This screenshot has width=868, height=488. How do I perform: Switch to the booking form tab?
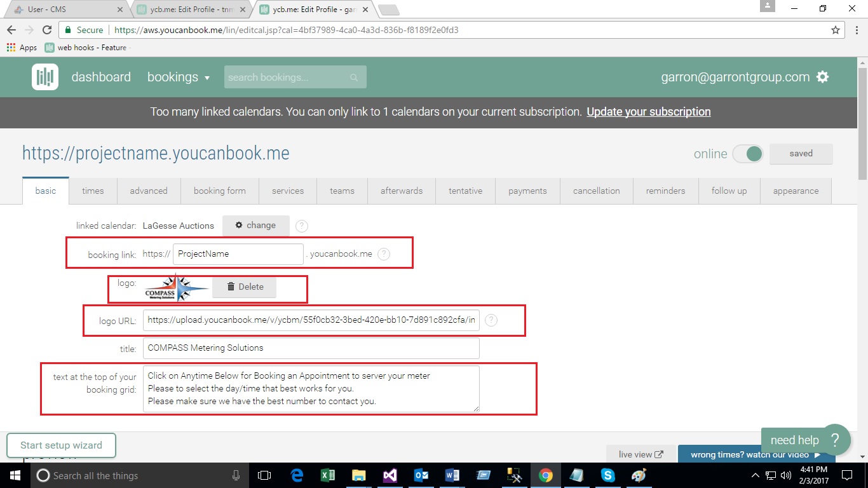(219, 191)
